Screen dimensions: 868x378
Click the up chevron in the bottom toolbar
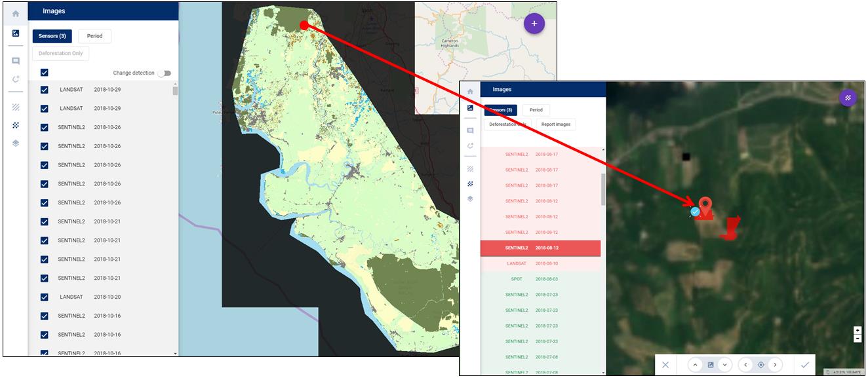696,365
